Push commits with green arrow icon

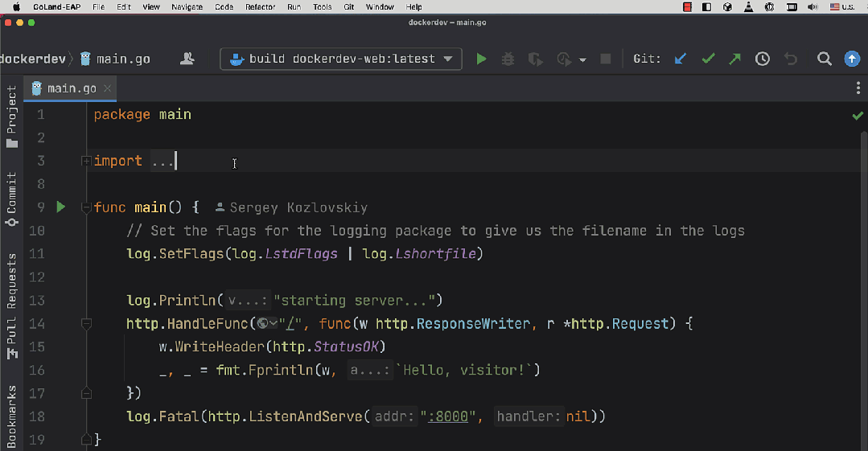(734, 59)
